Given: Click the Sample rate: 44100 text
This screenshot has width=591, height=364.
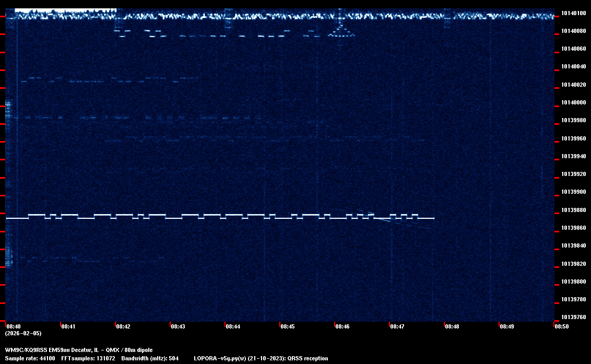Looking at the screenshot, I should (30, 358).
